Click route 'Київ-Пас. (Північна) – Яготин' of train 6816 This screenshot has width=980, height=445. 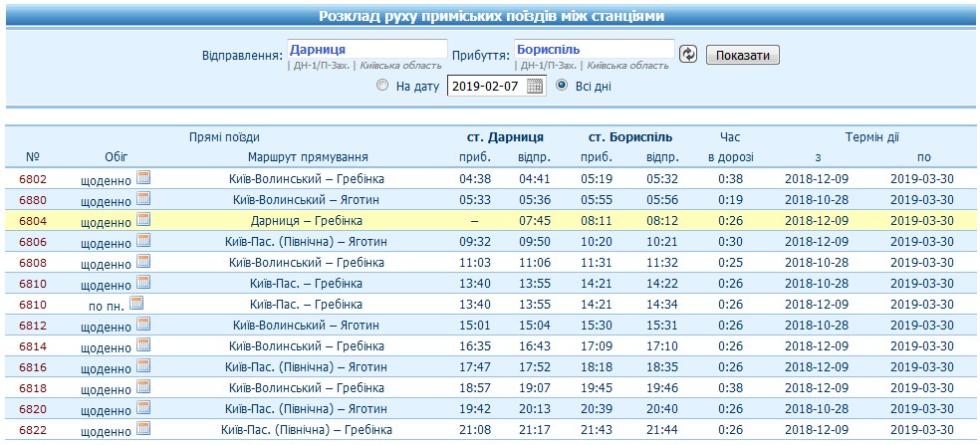(x=307, y=367)
